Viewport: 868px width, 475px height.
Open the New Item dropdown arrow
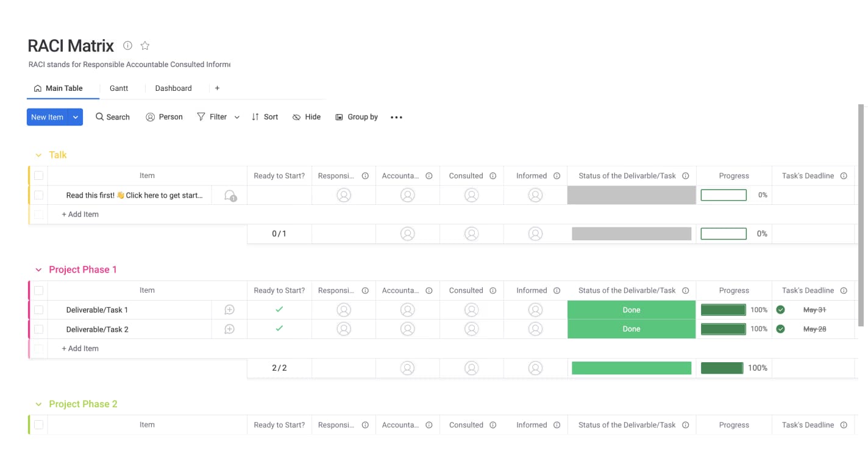tap(76, 117)
